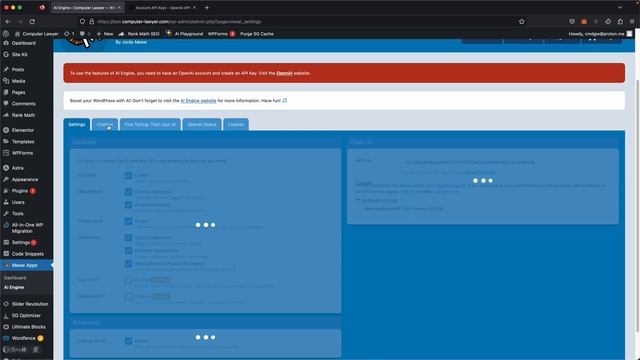
Task: Toggle the Titles Suggestions checkbox
Action: pos(128,237)
